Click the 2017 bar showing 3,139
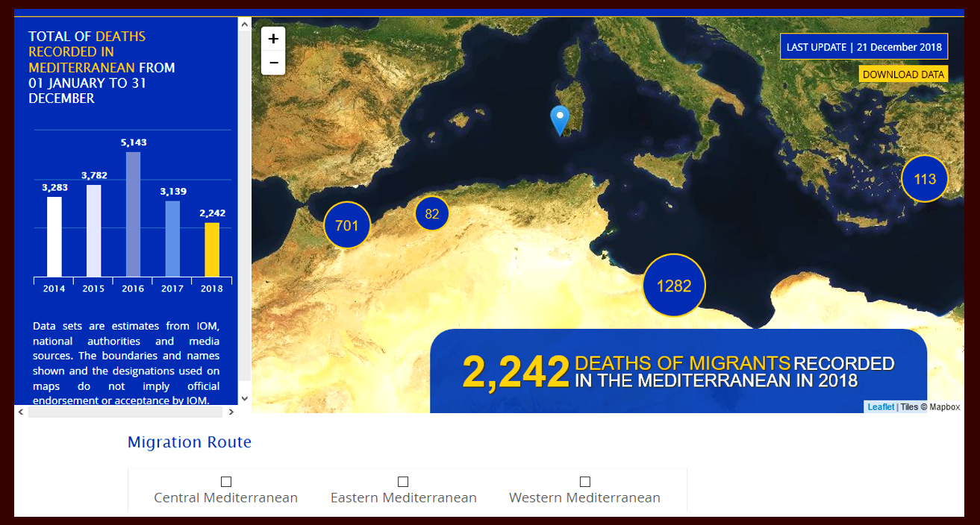Screen dimensions: 980x525 pos(172,239)
